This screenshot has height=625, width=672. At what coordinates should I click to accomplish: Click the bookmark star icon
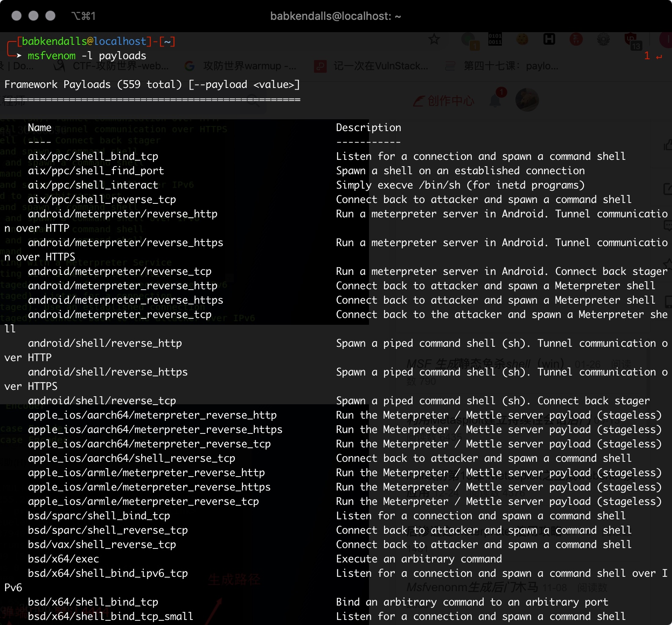coord(434,40)
